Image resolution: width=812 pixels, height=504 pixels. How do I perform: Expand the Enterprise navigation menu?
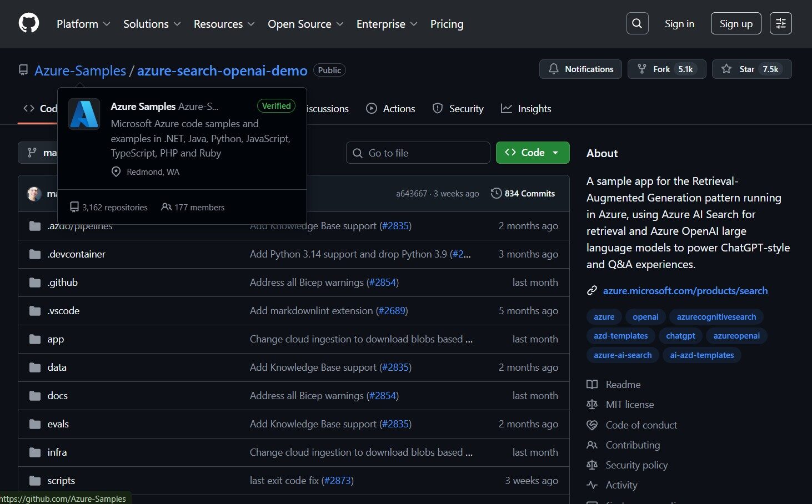click(x=387, y=24)
